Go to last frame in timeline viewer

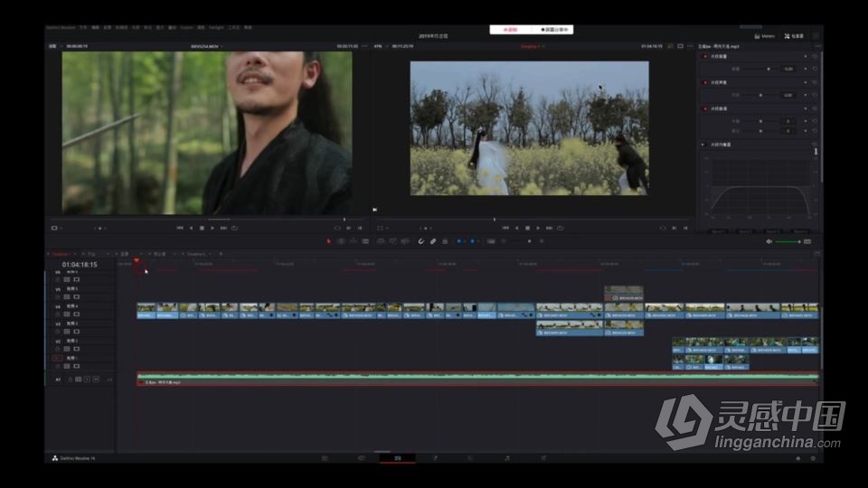549,228
